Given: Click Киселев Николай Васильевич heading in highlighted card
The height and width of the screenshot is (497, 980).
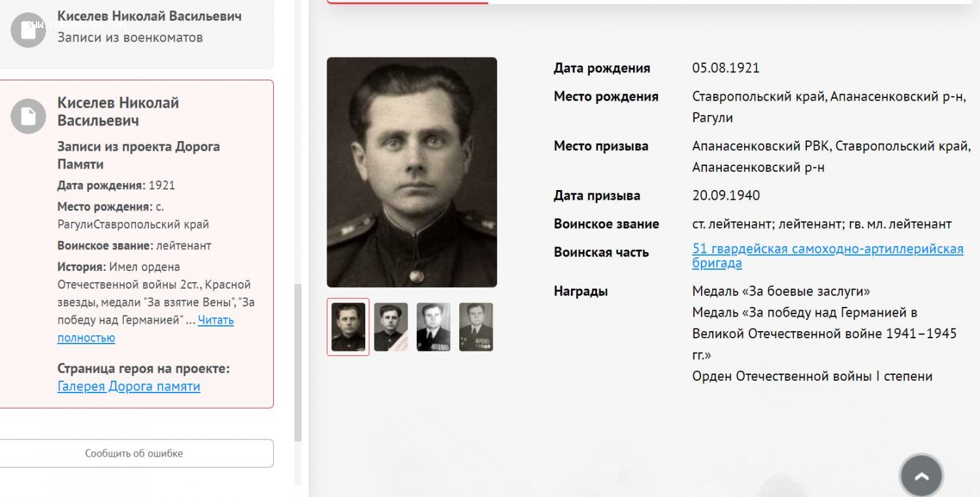Looking at the screenshot, I should [118, 112].
